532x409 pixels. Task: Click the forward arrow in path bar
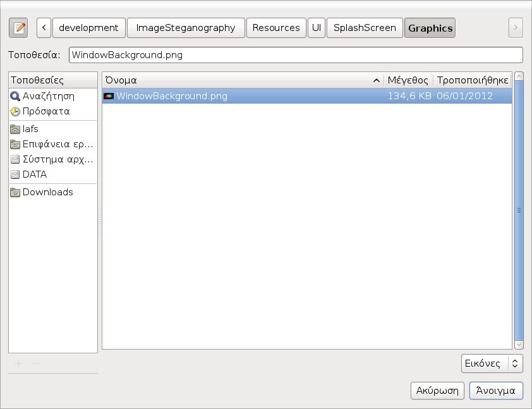(x=516, y=28)
